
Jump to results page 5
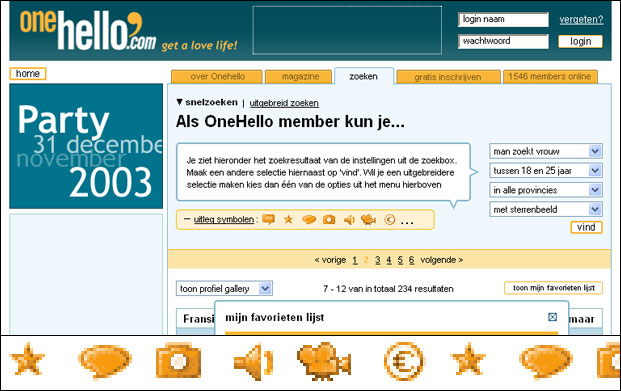(400, 260)
